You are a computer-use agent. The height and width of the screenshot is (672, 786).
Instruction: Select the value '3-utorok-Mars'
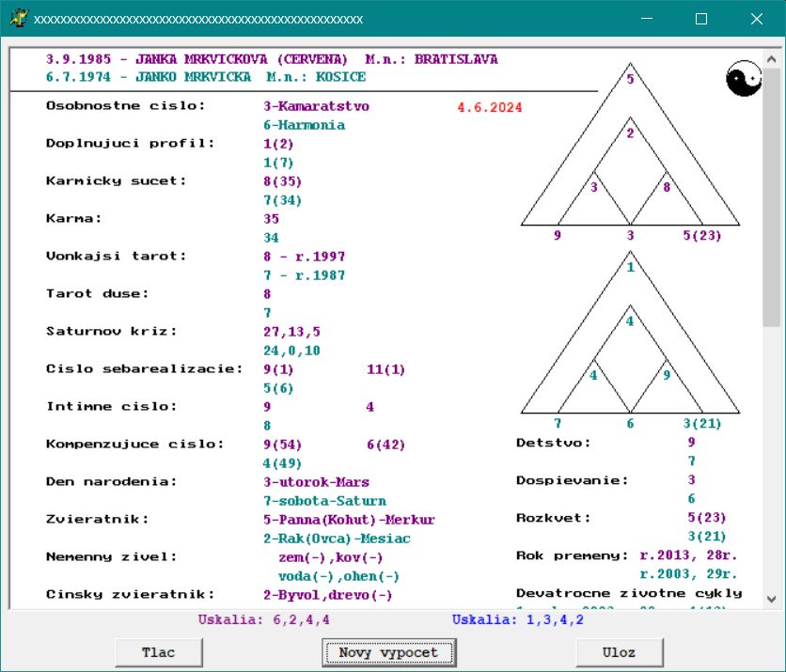[x=316, y=482]
